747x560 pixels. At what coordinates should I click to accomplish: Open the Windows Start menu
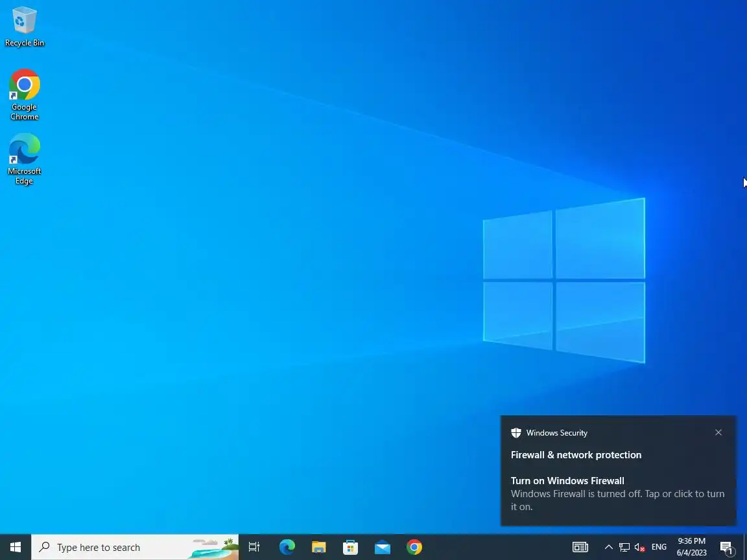(16, 547)
